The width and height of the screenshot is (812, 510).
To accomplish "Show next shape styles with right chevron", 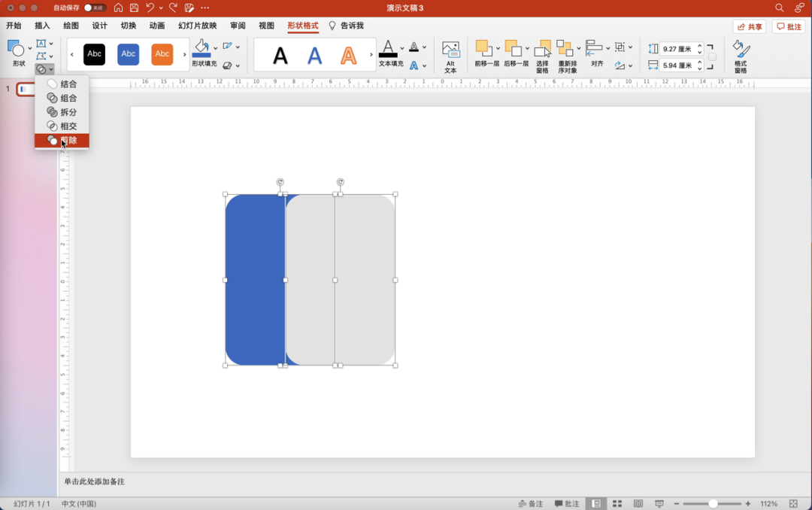I will [x=184, y=54].
